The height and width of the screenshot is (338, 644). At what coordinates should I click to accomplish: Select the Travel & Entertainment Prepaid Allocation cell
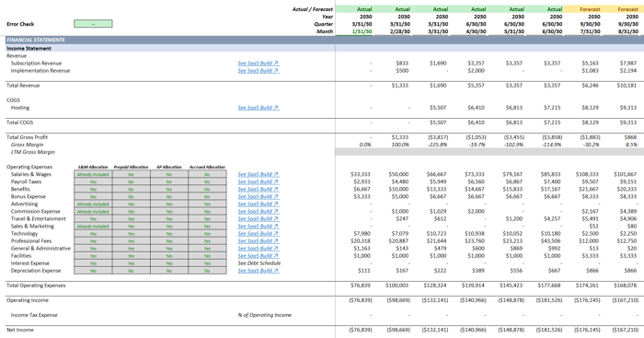coord(131,219)
